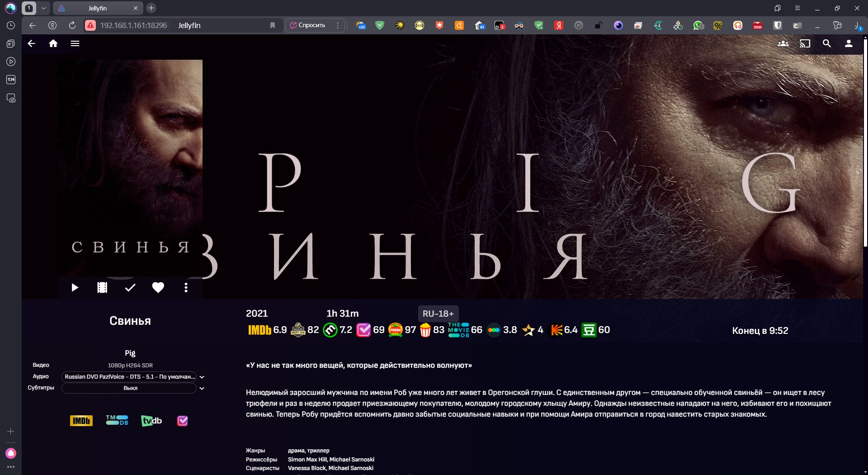This screenshot has width=868, height=475.
Task: Click the Metacritic user 7.2 badge
Action: tap(338, 330)
